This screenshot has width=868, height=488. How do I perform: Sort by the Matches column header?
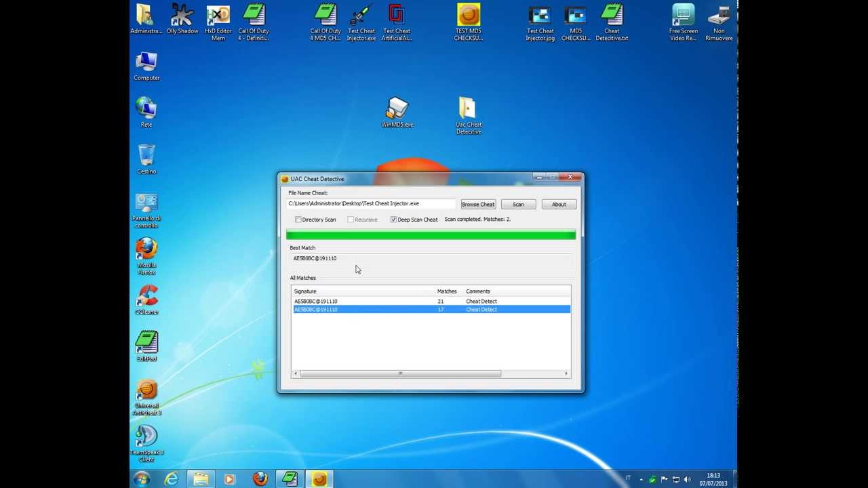[x=450, y=291]
